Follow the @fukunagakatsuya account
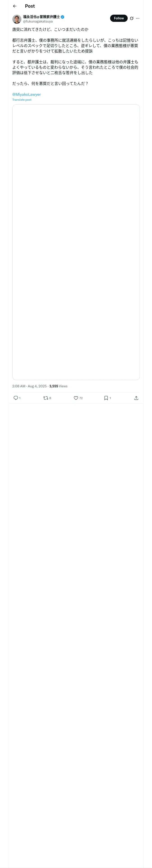The image size is (152, 868). (119, 18)
